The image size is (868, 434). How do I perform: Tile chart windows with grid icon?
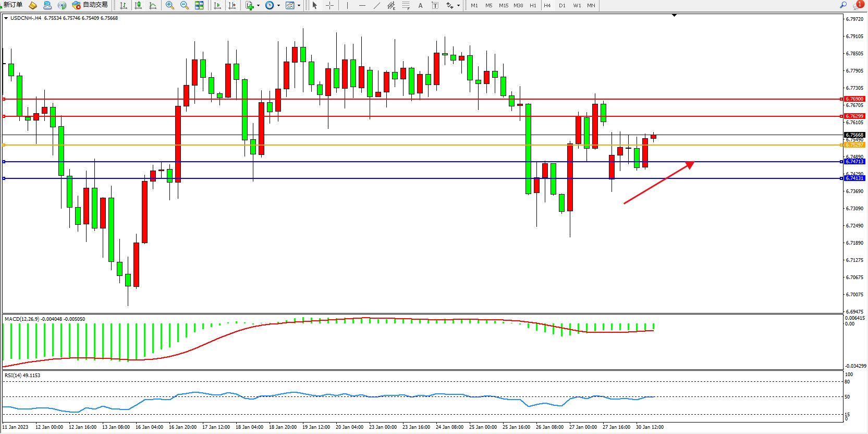coord(199,5)
